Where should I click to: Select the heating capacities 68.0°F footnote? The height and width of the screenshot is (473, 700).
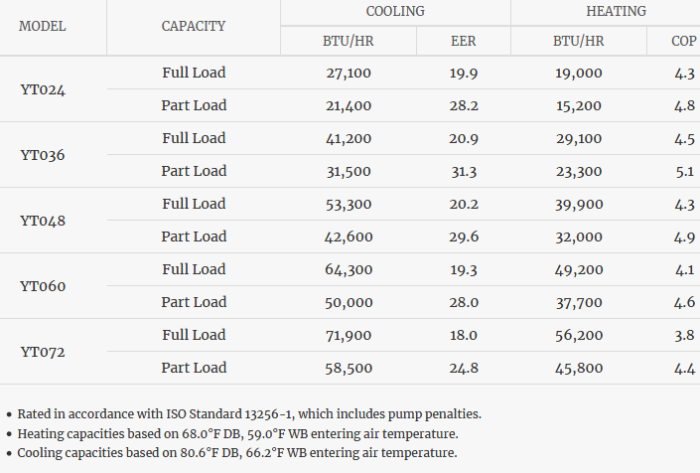coord(237,433)
